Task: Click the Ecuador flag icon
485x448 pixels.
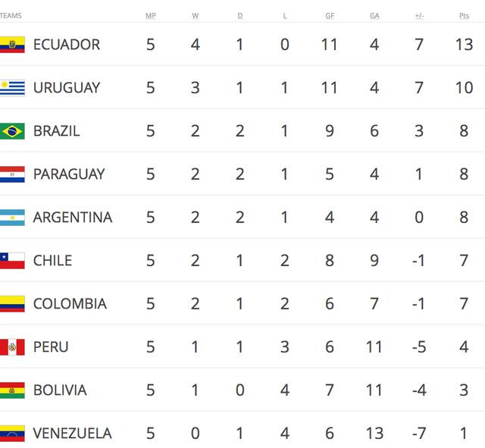Action: tap(12, 45)
